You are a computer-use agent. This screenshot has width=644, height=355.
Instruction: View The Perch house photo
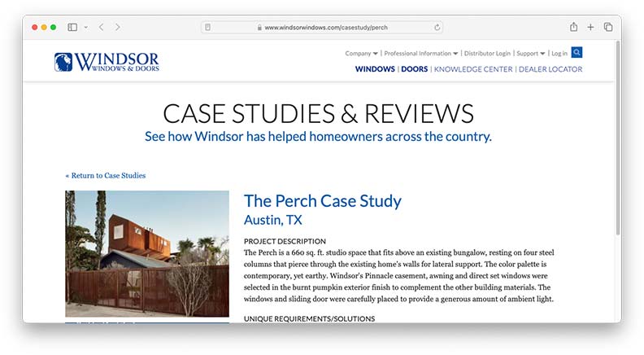click(147, 253)
